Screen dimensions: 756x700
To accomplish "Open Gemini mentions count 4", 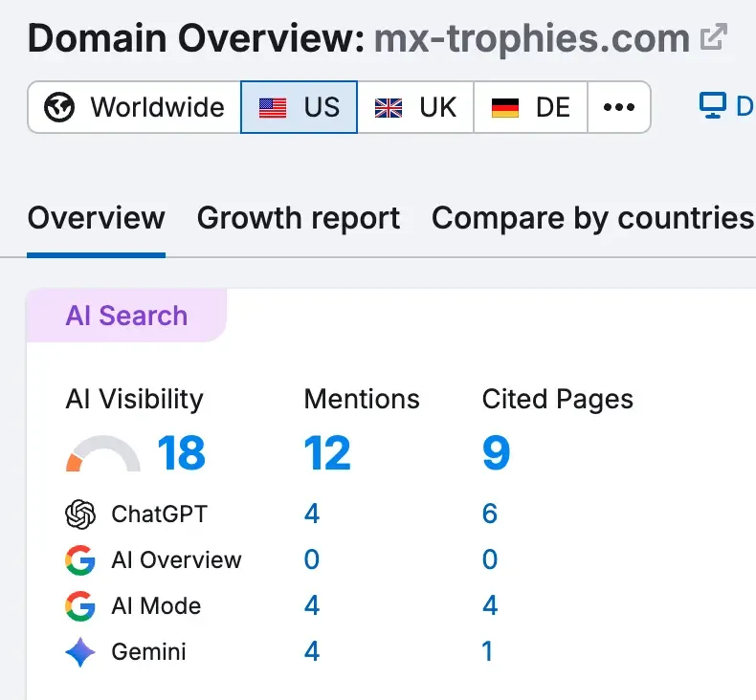I will coord(312,652).
